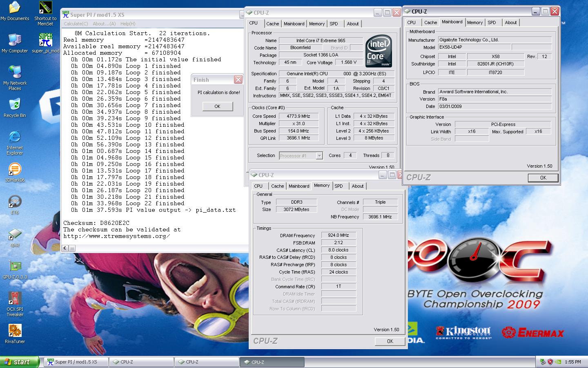The image size is (588, 368).
Task: Close the Finish dialog with its X button
Action: point(238,79)
